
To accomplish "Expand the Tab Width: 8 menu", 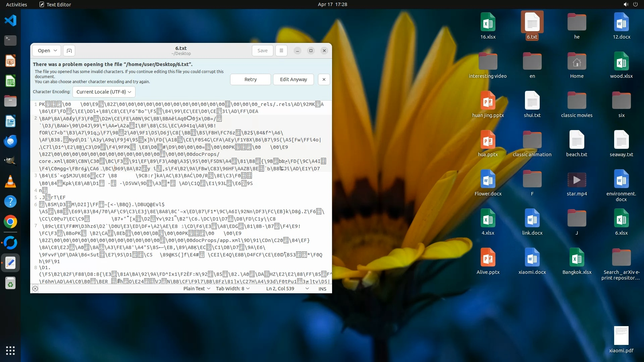I will click(x=232, y=289).
